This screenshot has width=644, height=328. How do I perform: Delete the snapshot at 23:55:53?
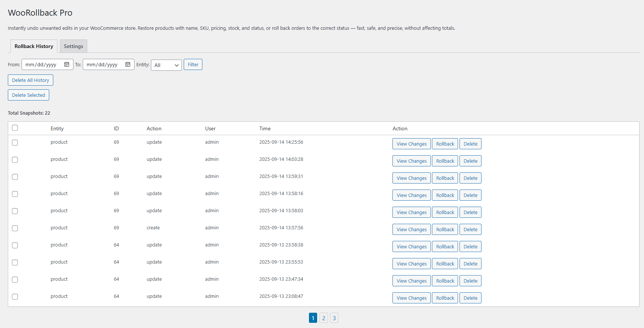coord(470,264)
